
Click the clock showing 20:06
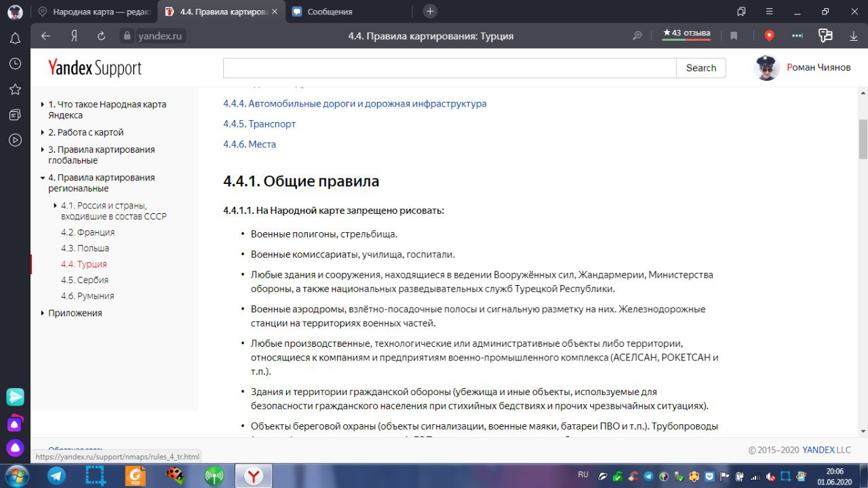pyautogui.click(x=835, y=471)
